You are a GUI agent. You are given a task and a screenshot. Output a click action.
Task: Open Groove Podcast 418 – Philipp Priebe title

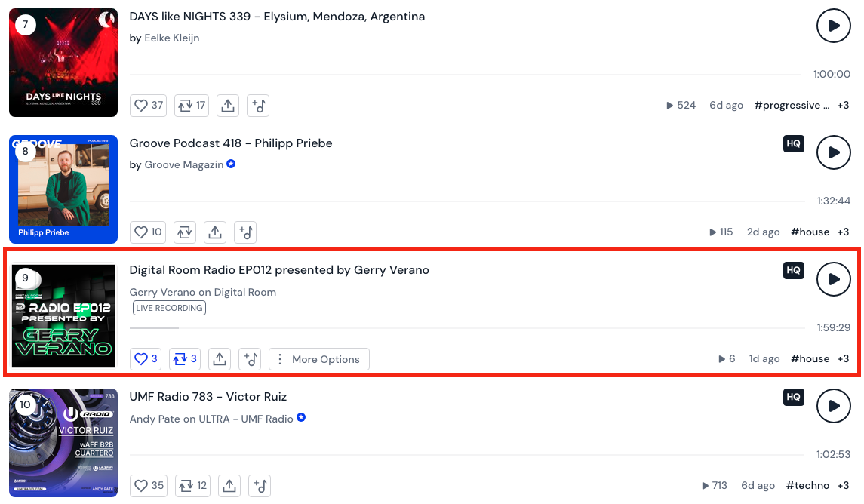(x=231, y=143)
